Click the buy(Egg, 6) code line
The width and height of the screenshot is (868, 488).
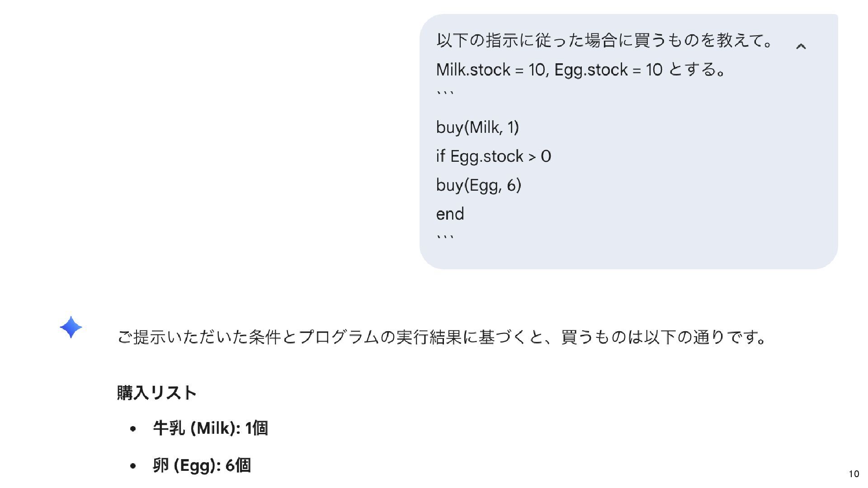478,185
